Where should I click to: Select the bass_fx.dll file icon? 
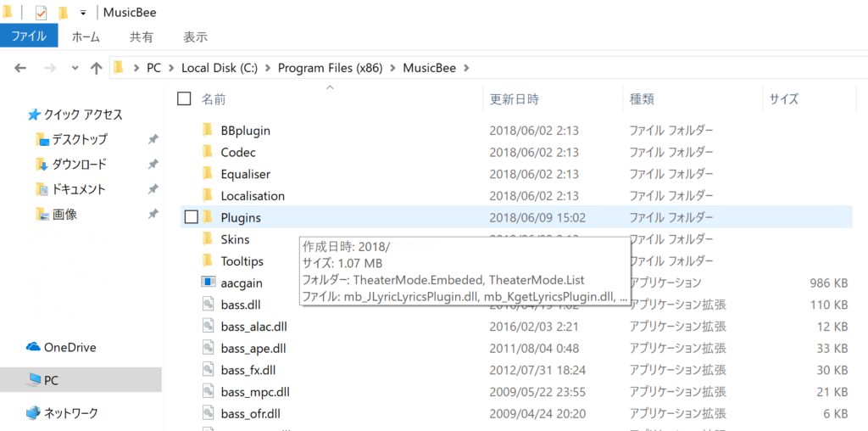pyautogui.click(x=209, y=370)
